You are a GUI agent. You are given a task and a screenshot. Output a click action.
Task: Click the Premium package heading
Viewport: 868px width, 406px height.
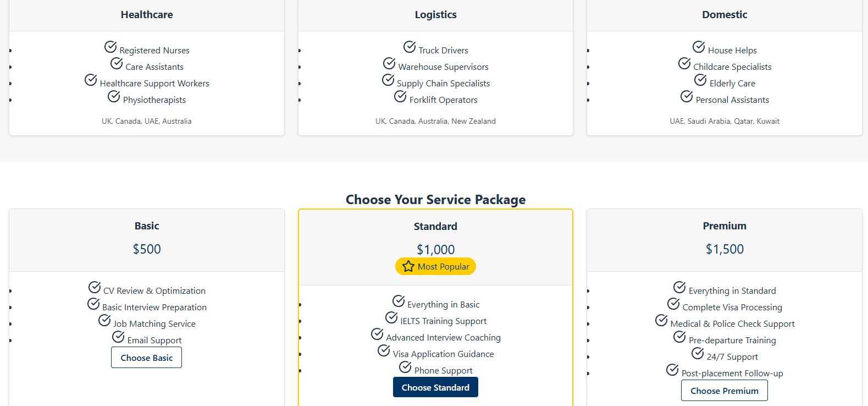click(724, 226)
